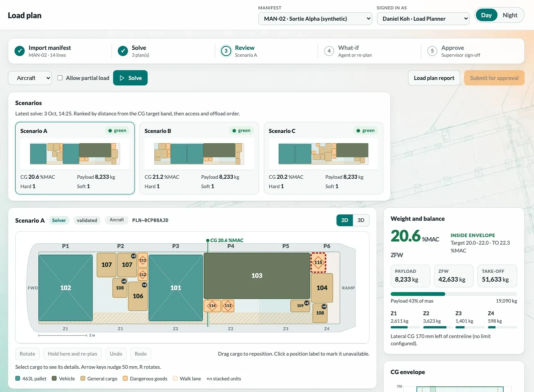Select 463L pallet 102
534x392 pixels.
65,288
